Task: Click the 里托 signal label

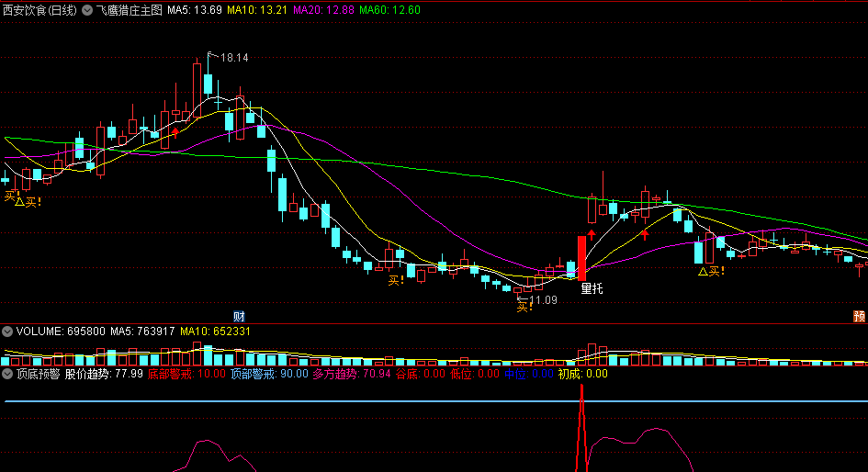Action: (x=592, y=288)
